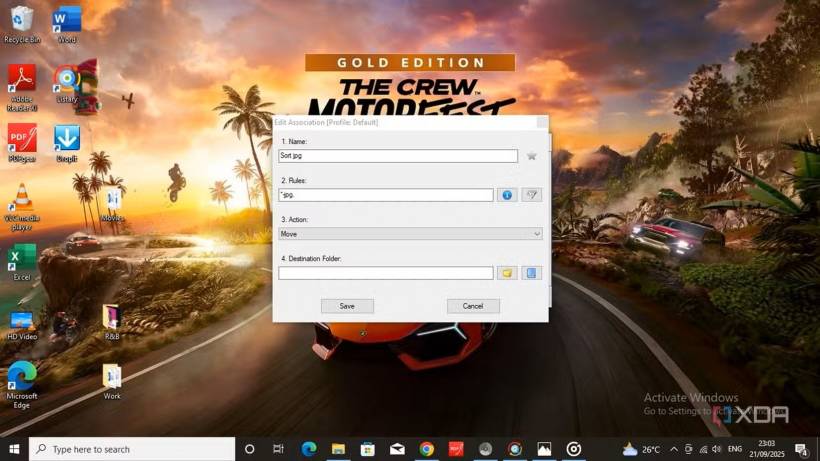Screen dimensions: 820x461
Task: Open the blue info icon for Rules
Action: (507, 195)
